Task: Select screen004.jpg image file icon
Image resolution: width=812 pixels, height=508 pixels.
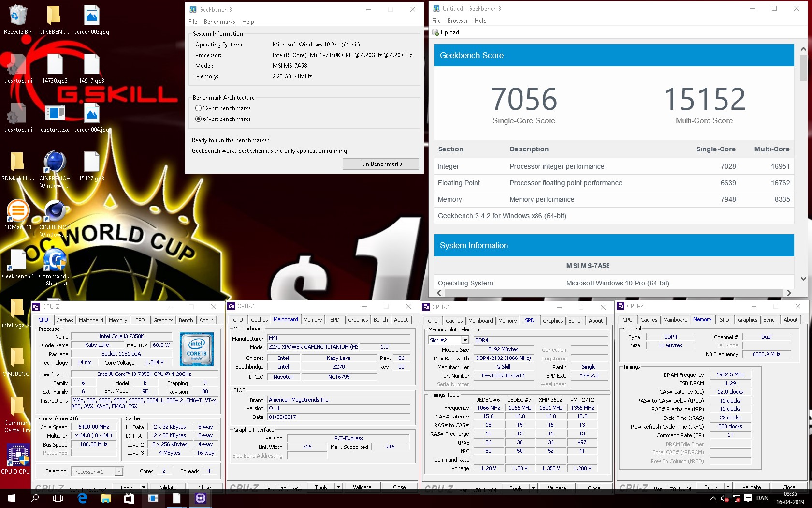Action: click(x=92, y=118)
